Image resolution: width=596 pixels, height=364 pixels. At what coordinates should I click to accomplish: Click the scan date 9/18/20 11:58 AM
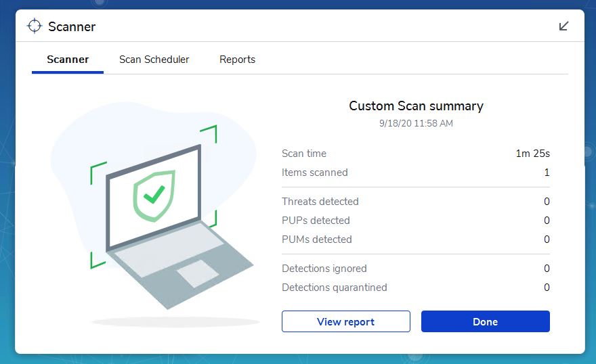pyautogui.click(x=417, y=123)
